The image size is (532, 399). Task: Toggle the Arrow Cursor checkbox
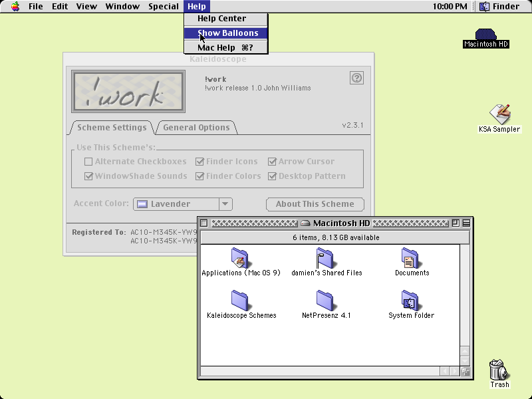272,162
